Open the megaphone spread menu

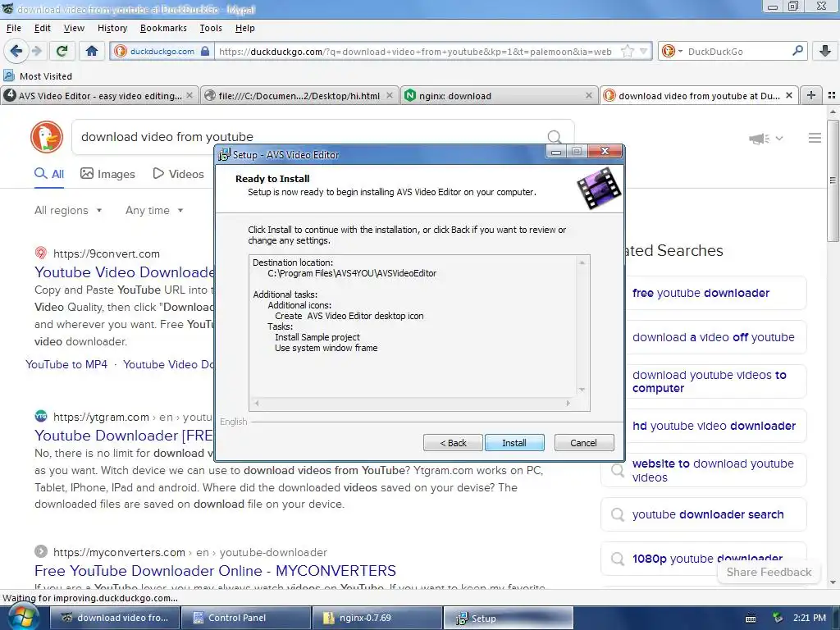766,139
